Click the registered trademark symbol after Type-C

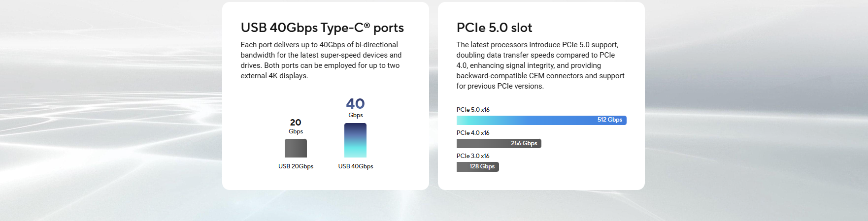click(367, 25)
